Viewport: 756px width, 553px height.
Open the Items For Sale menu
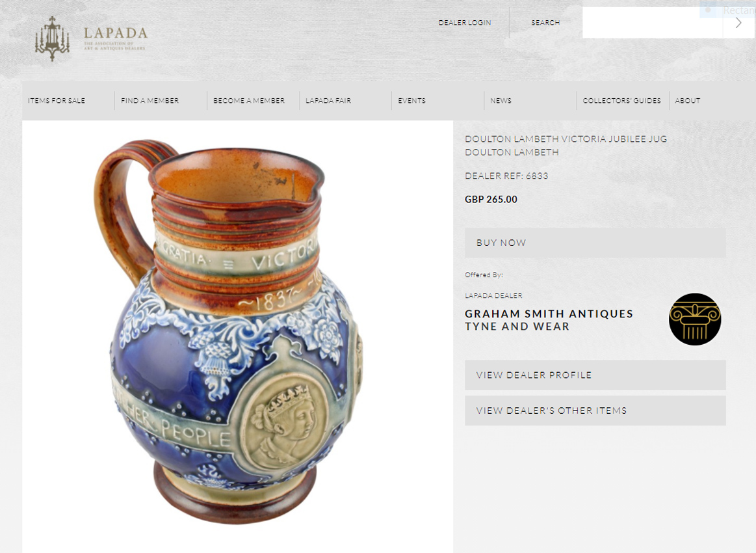[x=57, y=100]
